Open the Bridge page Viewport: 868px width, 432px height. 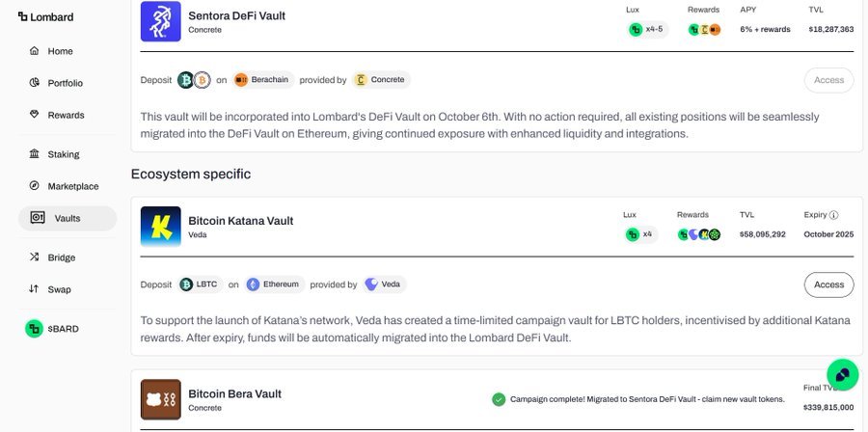coord(61,257)
